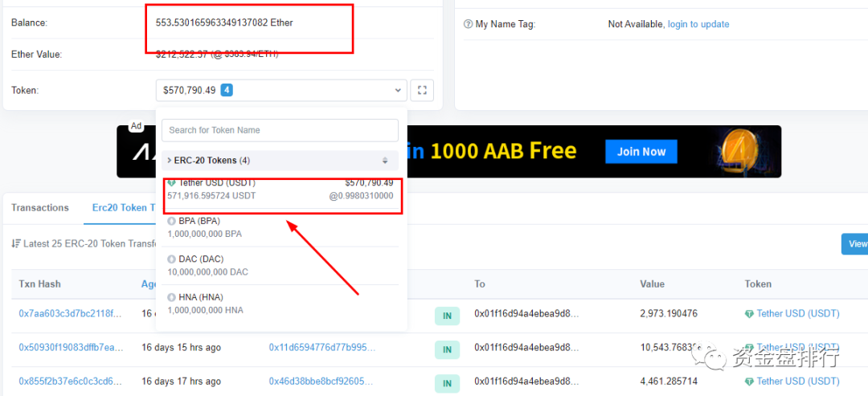Select Tether USD (USDT) from token list

tap(280, 189)
